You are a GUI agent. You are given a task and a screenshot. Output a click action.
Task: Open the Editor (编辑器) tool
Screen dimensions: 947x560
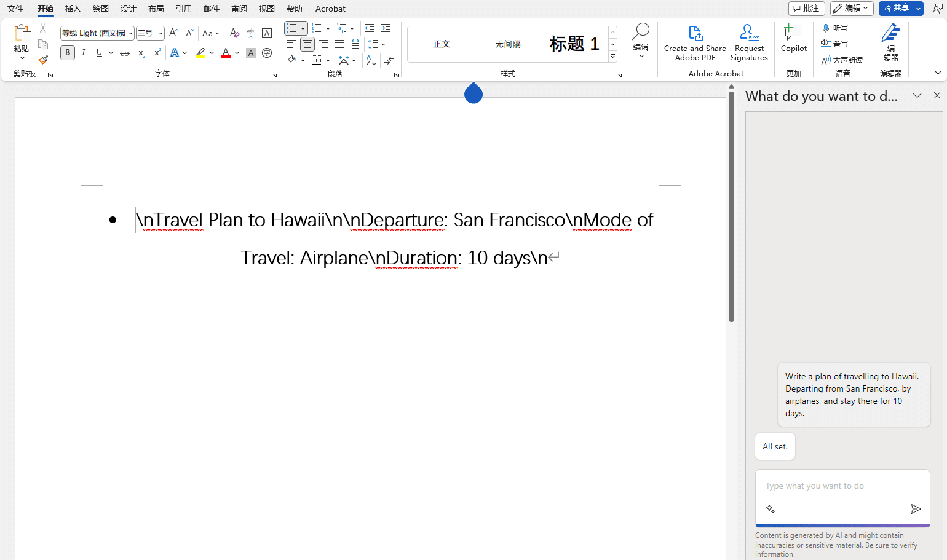(x=891, y=43)
